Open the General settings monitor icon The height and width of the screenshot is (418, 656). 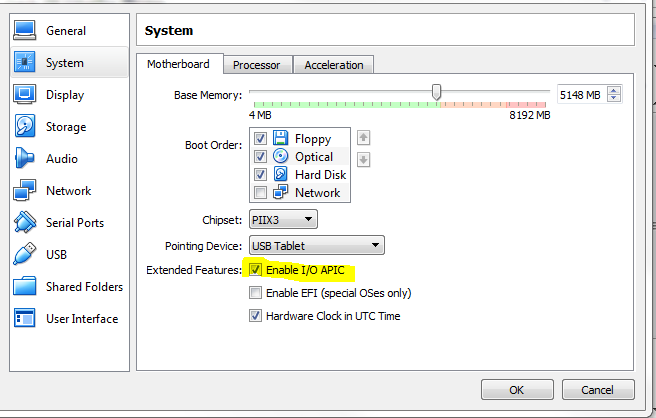coord(25,31)
